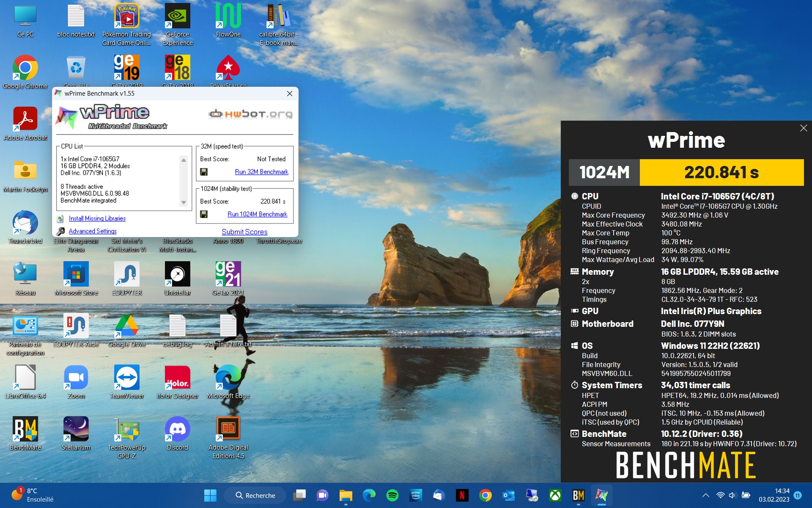
Task: Select Zoom desktop icon
Action: pyautogui.click(x=76, y=382)
